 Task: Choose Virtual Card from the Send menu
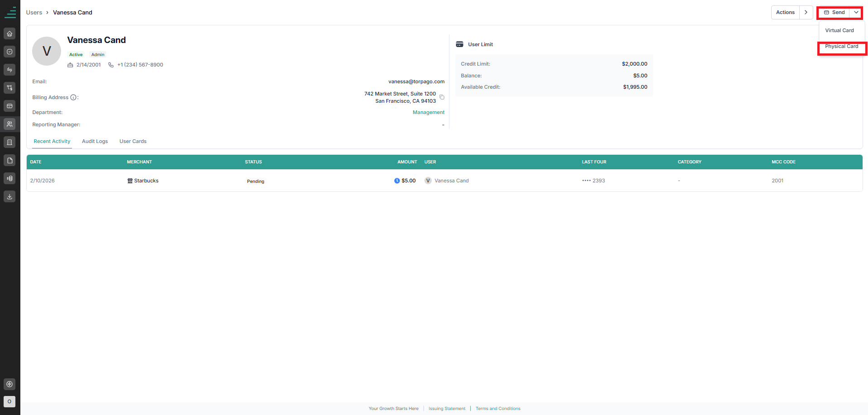point(839,30)
